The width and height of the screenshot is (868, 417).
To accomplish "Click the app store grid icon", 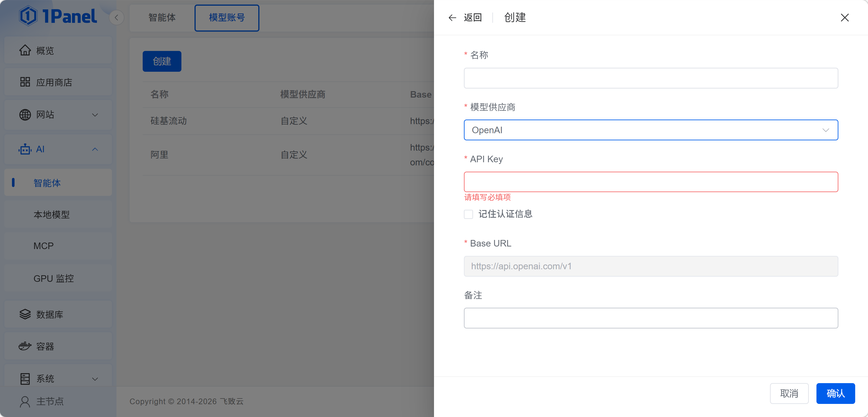I will (25, 82).
